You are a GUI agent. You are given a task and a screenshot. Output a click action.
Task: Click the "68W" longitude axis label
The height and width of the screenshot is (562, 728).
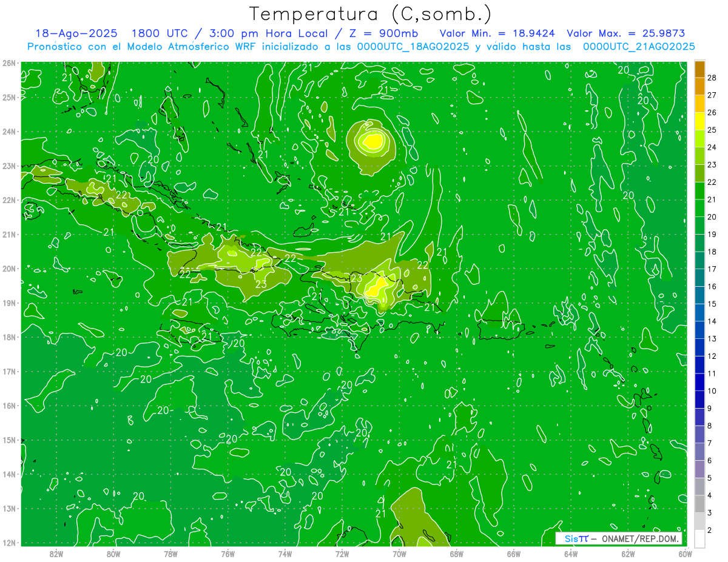tap(456, 554)
